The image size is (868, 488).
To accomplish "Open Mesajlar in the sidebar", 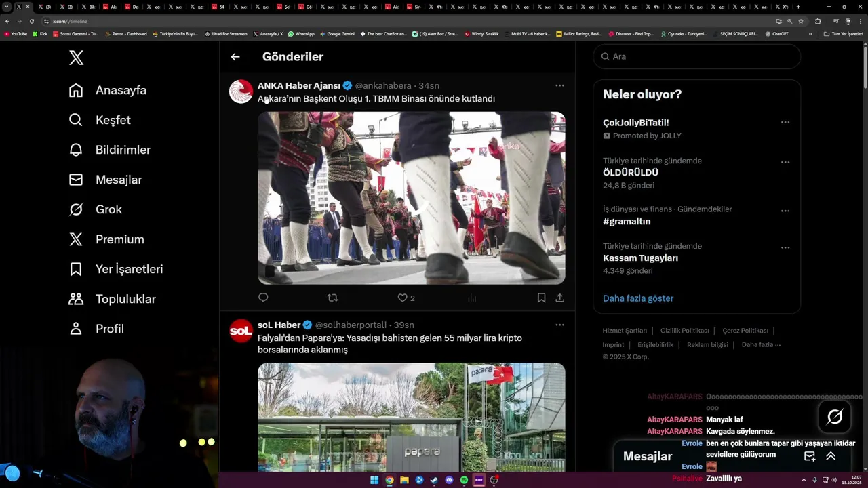I will tap(105, 180).
